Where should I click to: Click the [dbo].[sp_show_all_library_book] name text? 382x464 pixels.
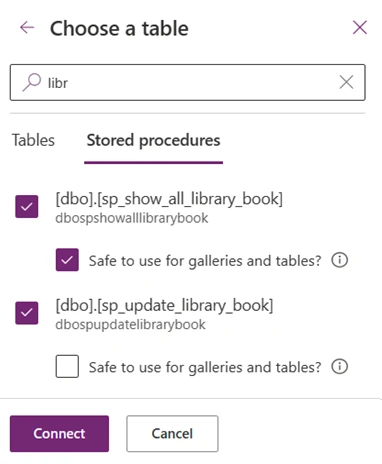pos(169,199)
